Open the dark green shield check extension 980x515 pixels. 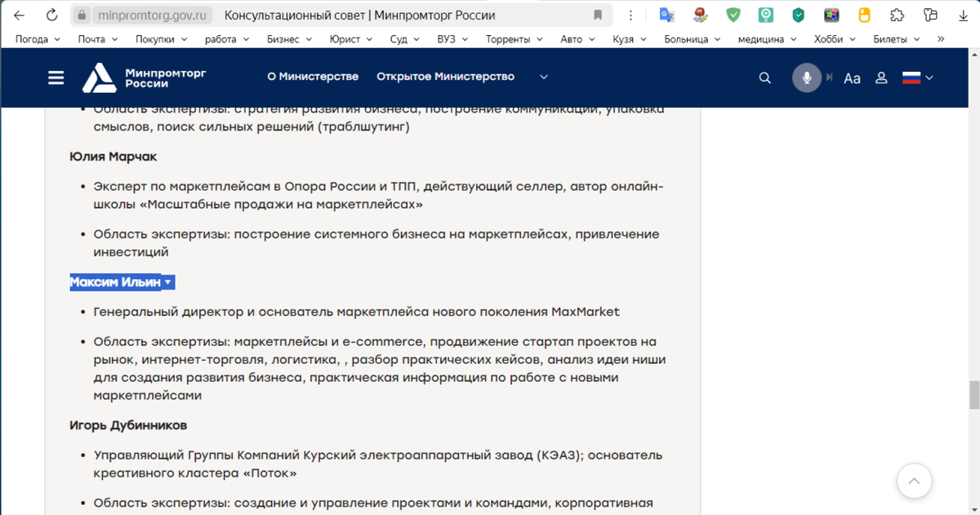click(799, 15)
